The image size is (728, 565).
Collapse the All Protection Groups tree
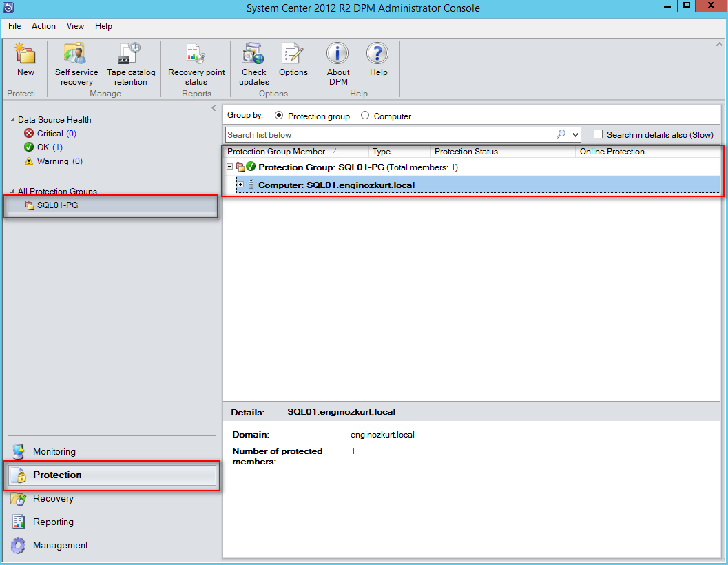[x=12, y=192]
